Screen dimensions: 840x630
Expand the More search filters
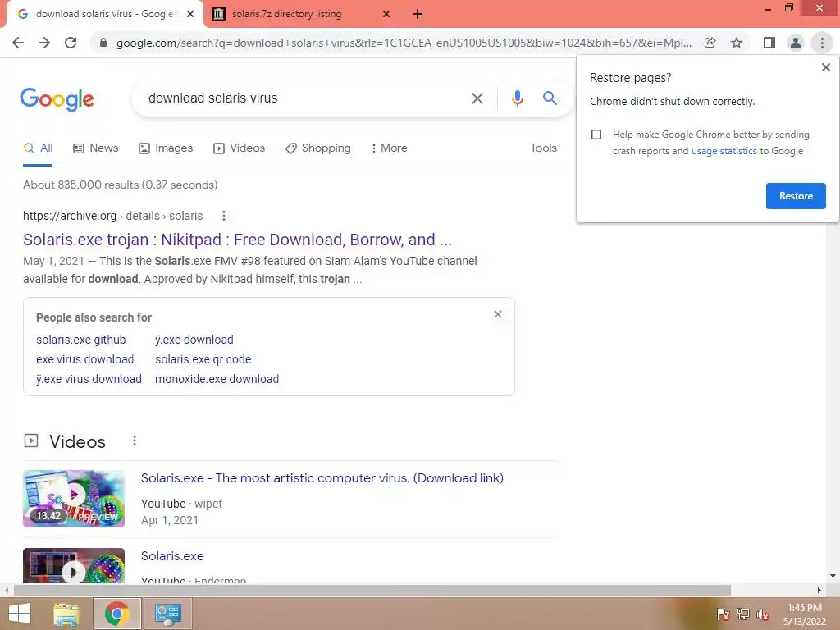(390, 148)
